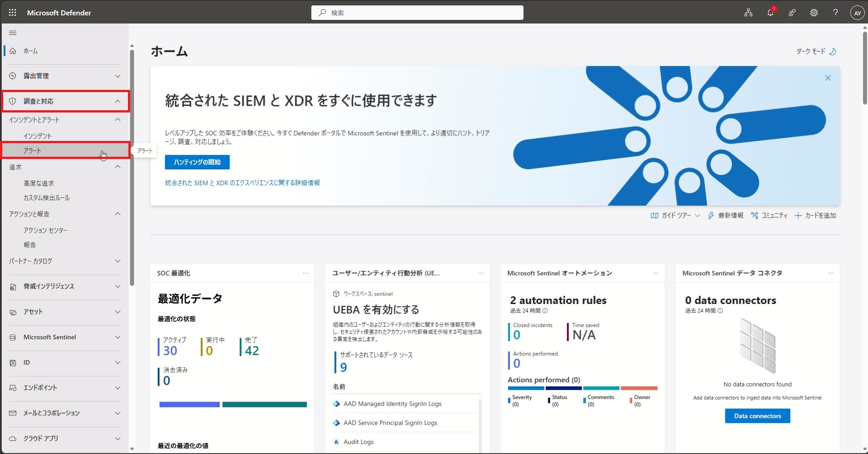Expand the アセット section chevron
The height and width of the screenshot is (454, 868).
[x=118, y=312]
